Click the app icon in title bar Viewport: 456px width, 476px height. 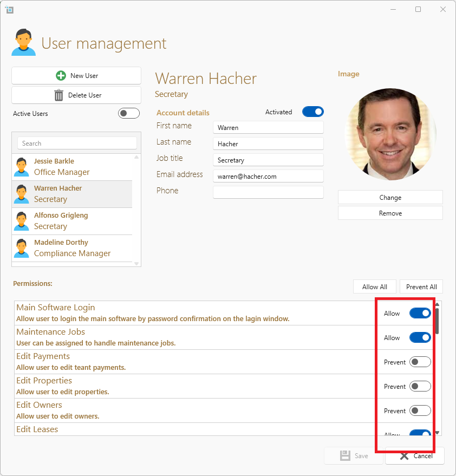9,9
